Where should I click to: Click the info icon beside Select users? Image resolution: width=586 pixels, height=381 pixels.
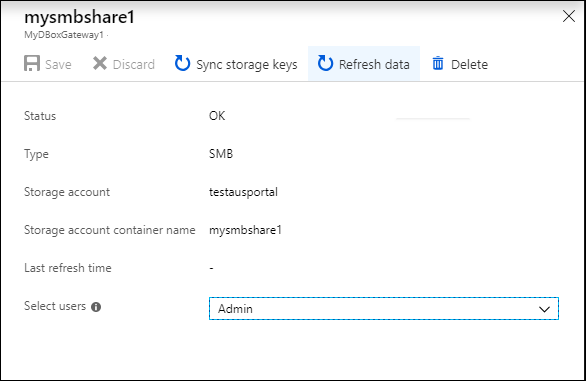96,307
